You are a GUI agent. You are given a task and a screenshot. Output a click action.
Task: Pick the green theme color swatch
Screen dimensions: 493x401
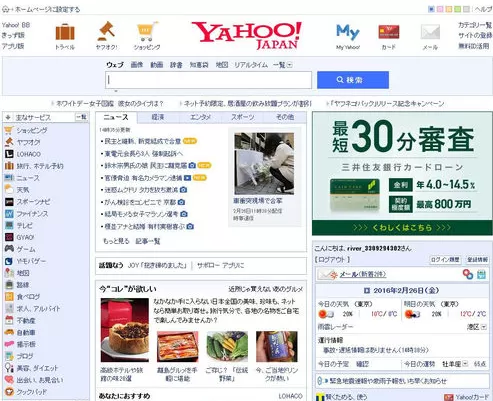[458, 9]
